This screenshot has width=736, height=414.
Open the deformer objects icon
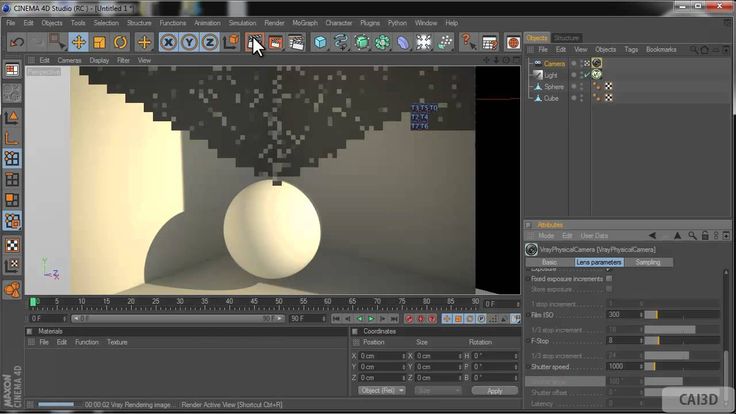click(x=403, y=42)
